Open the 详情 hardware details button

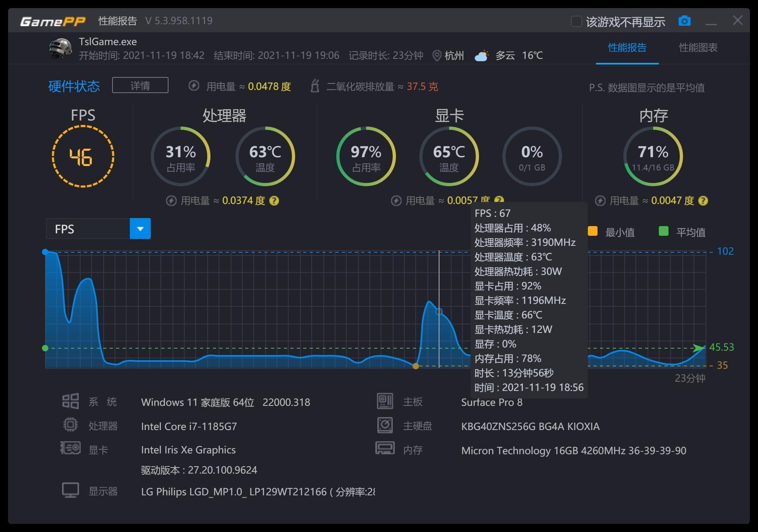click(x=140, y=85)
